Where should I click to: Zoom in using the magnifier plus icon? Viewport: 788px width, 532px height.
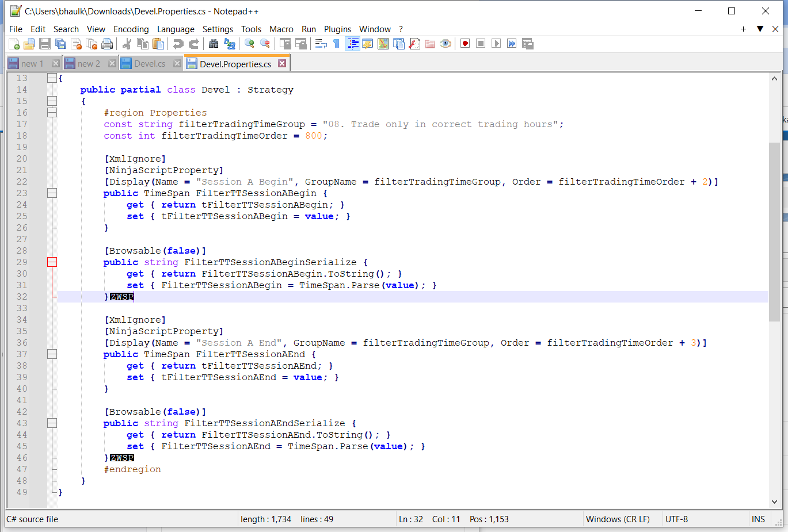(x=249, y=44)
